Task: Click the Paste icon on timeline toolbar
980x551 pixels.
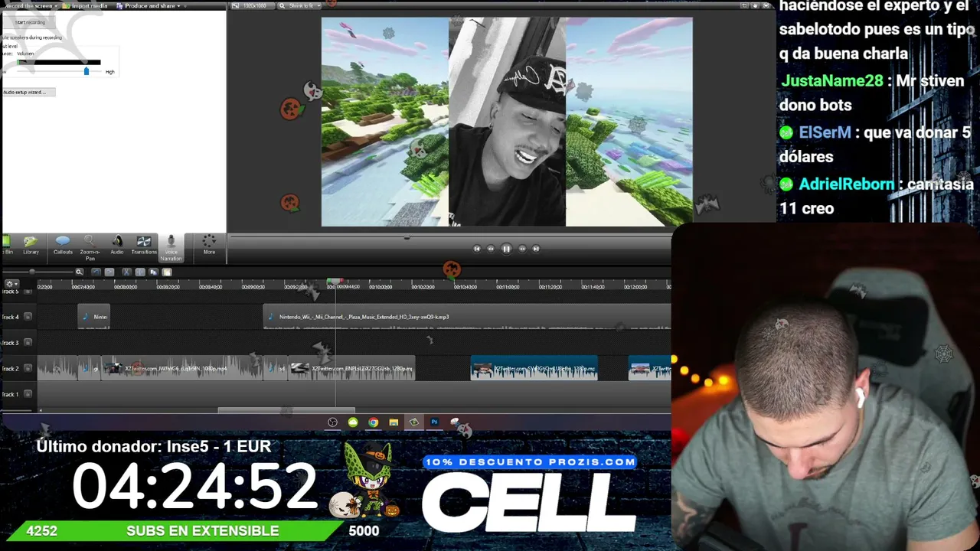Action: [x=167, y=272]
